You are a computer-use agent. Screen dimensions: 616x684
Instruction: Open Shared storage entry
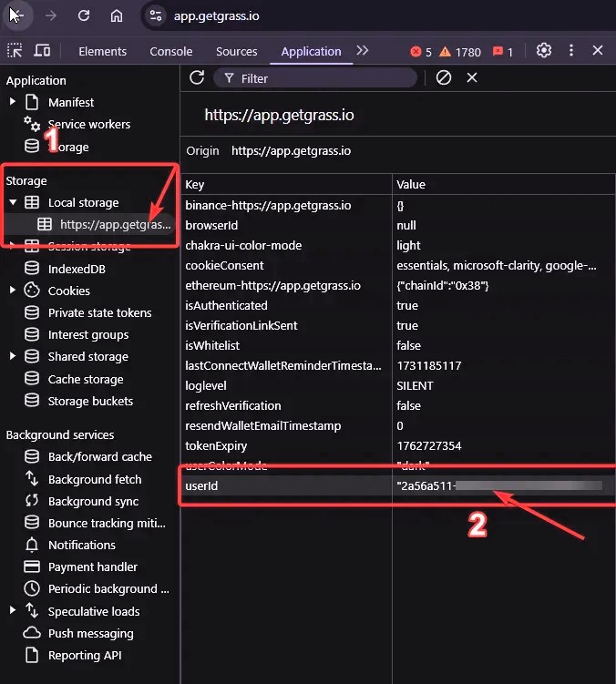(x=88, y=357)
